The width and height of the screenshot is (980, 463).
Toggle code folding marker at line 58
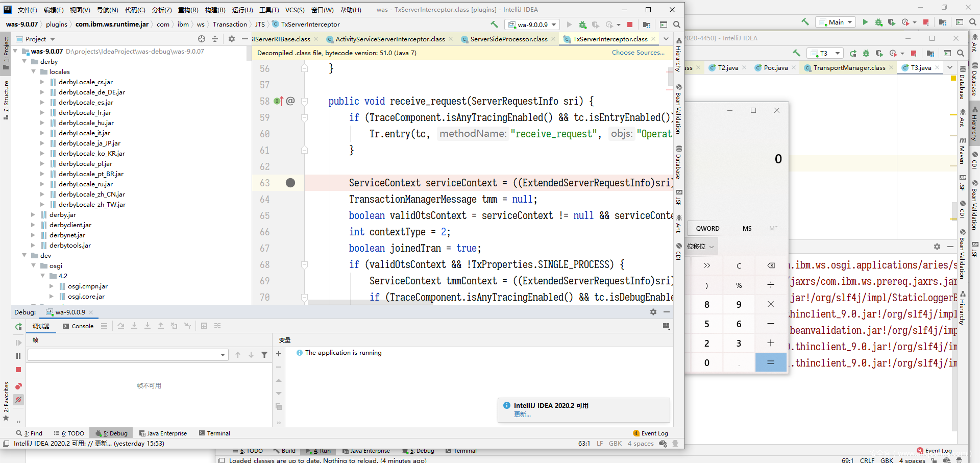coord(305,101)
